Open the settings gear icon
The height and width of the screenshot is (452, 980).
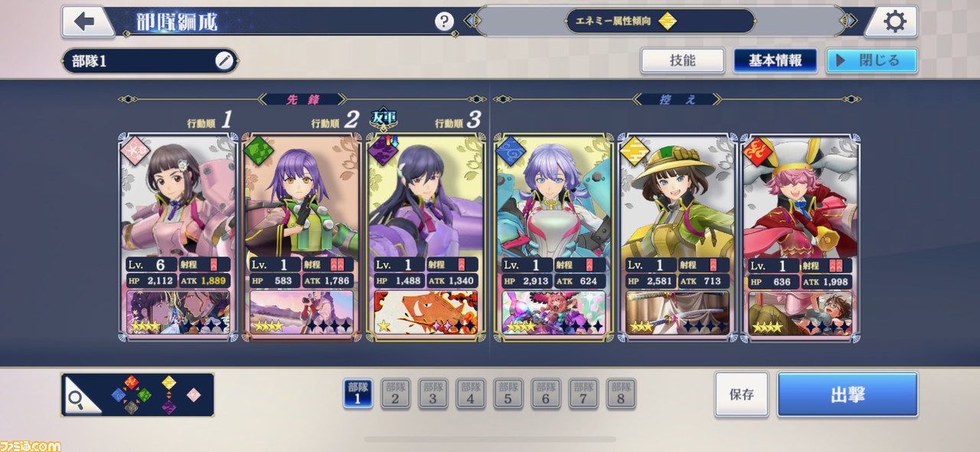click(893, 21)
